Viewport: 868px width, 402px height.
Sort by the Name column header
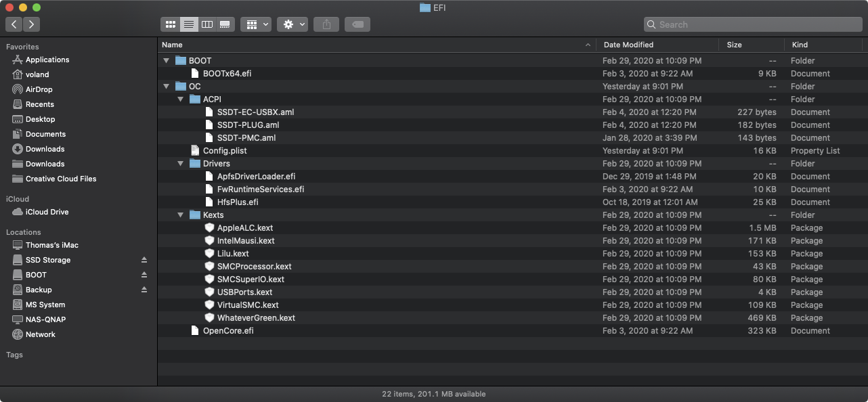pyautogui.click(x=376, y=45)
